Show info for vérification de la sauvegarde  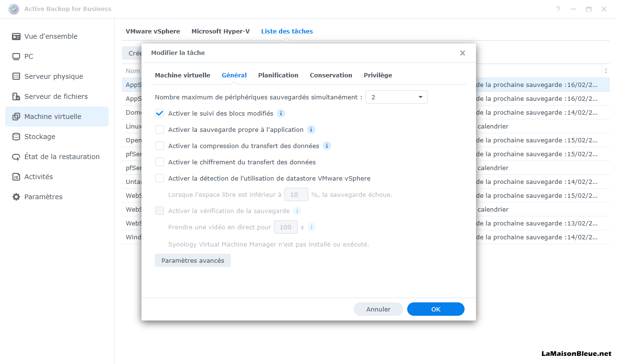point(297,211)
